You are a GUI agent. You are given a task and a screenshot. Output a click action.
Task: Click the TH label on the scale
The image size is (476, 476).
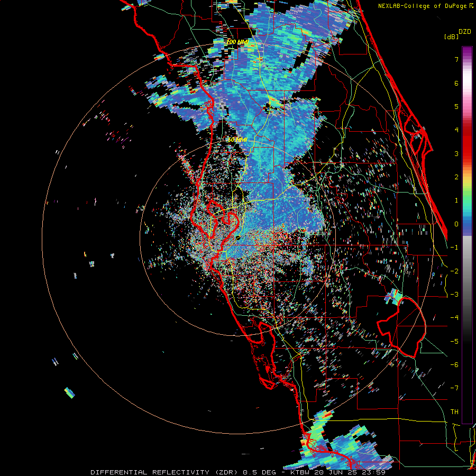pyautogui.click(x=454, y=412)
